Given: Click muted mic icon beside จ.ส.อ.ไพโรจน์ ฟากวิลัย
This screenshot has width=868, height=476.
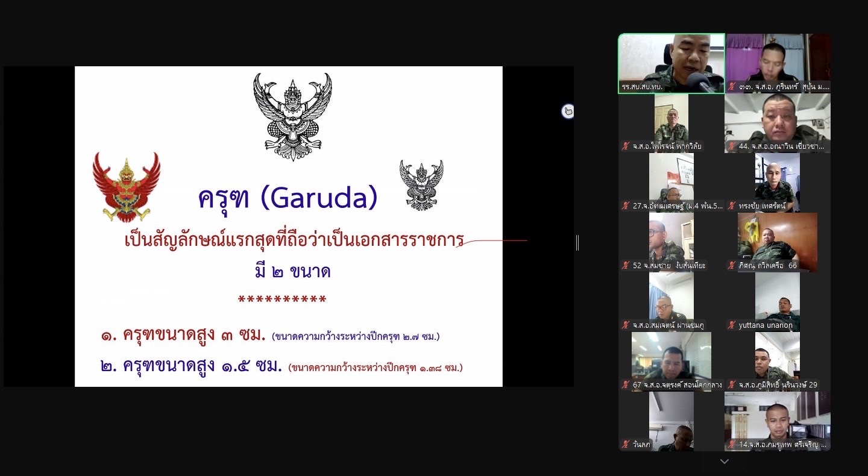Looking at the screenshot, I should (x=626, y=146).
